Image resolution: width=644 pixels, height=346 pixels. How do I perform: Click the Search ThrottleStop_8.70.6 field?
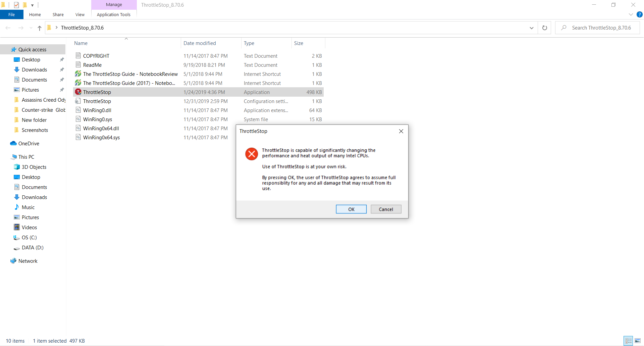[x=597, y=28]
